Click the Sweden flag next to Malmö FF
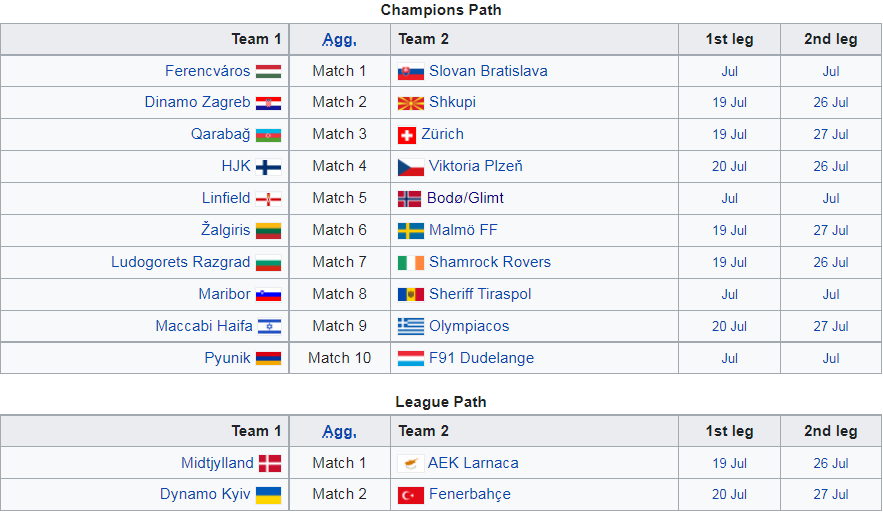 410,231
